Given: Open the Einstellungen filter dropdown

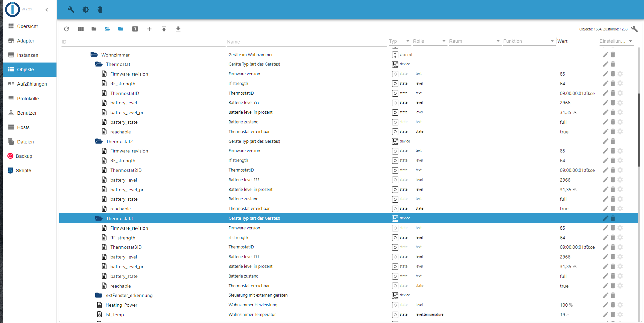Looking at the screenshot, I should pos(616,41).
